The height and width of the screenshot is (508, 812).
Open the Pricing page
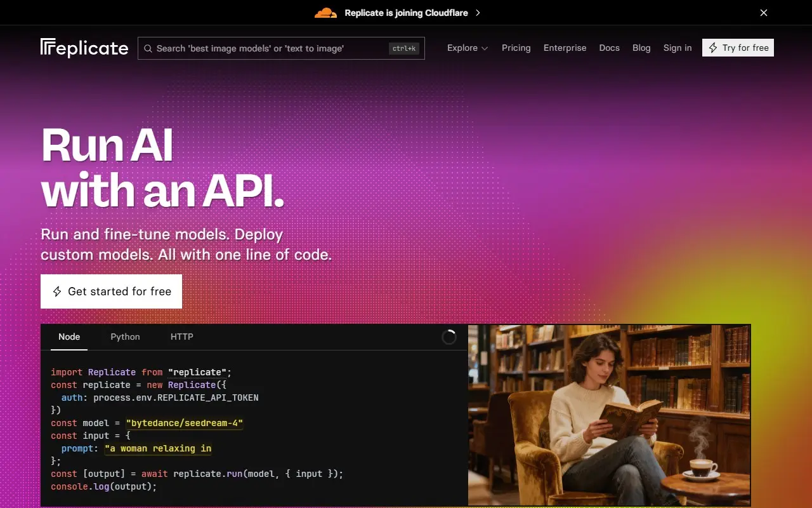516,48
